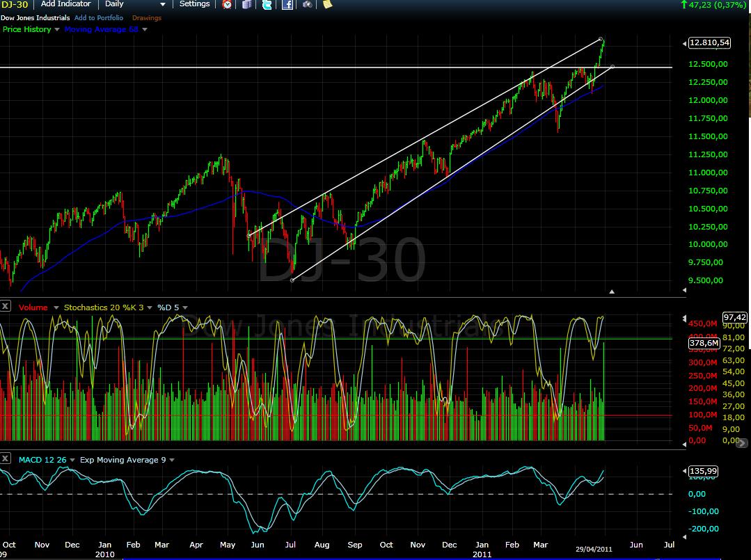Image resolution: width=751 pixels, height=560 pixels.
Task: Expand the Stochastics 20 %K 3 dropdown arrow
Action: click(x=150, y=307)
